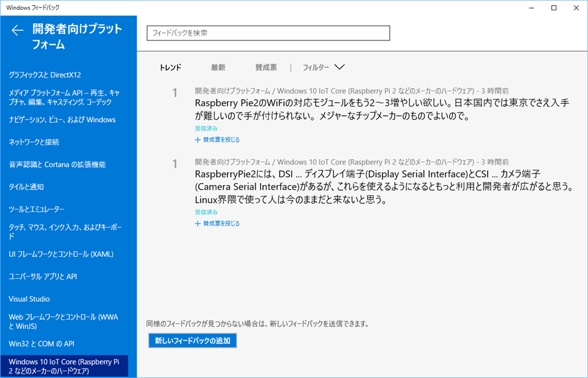Click the back arrow icon in sidebar
The width and height of the screenshot is (588, 378).
click(x=17, y=30)
